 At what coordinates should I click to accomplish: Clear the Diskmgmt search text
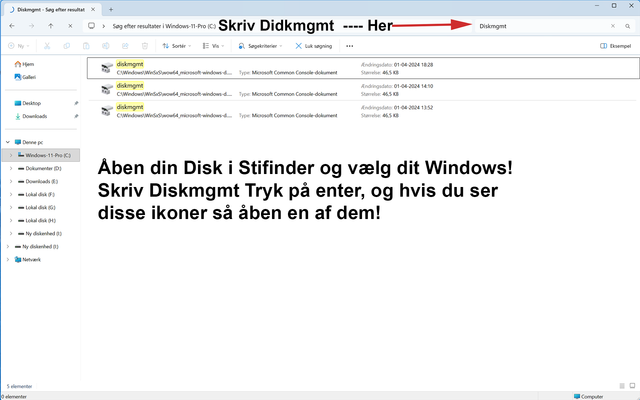click(613, 26)
